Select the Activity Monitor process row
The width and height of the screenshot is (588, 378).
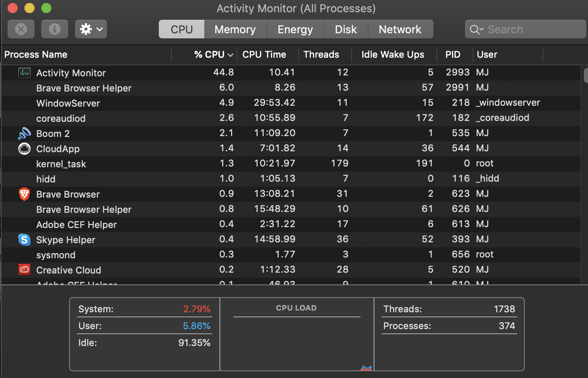(x=291, y=73)
